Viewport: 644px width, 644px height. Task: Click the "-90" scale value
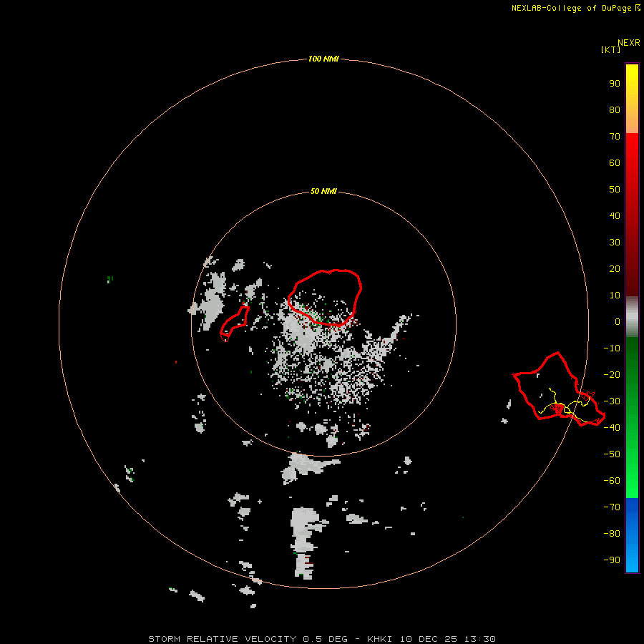[x=612, y=560]
